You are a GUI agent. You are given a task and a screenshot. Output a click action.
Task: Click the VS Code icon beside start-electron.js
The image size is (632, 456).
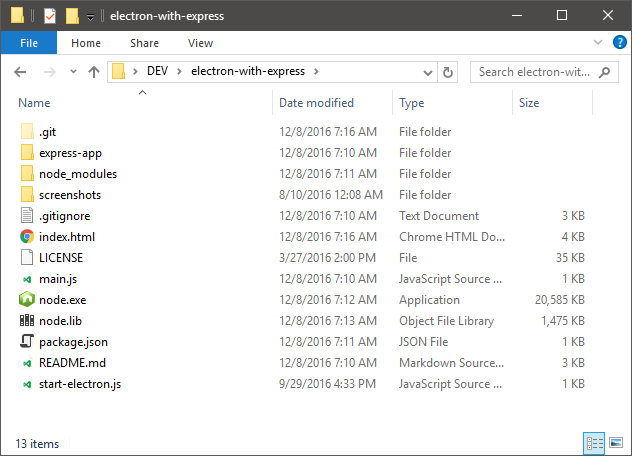pos(27,384)
